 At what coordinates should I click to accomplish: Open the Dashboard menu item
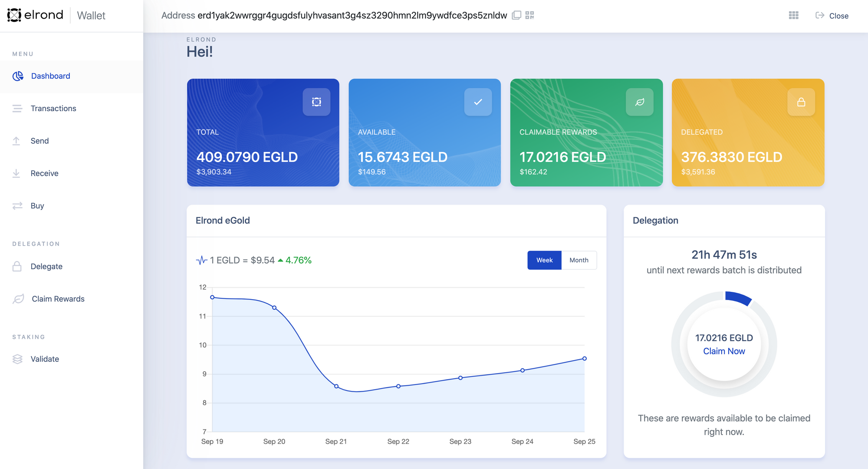(72, 76)
